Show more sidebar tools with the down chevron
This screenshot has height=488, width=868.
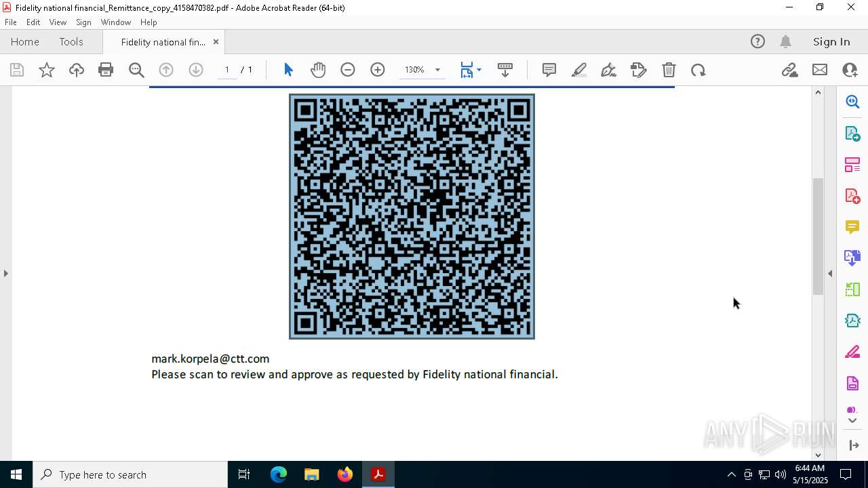pos(852,421)
